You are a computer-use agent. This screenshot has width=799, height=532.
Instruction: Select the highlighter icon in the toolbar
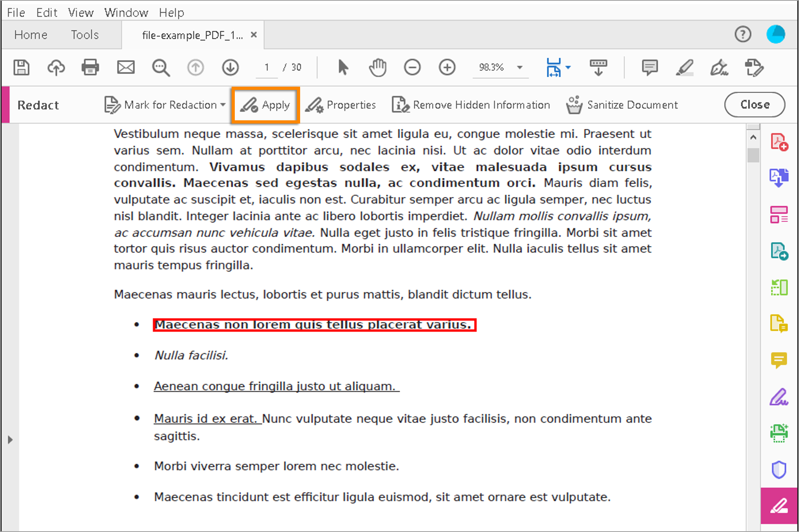[685, 67]
